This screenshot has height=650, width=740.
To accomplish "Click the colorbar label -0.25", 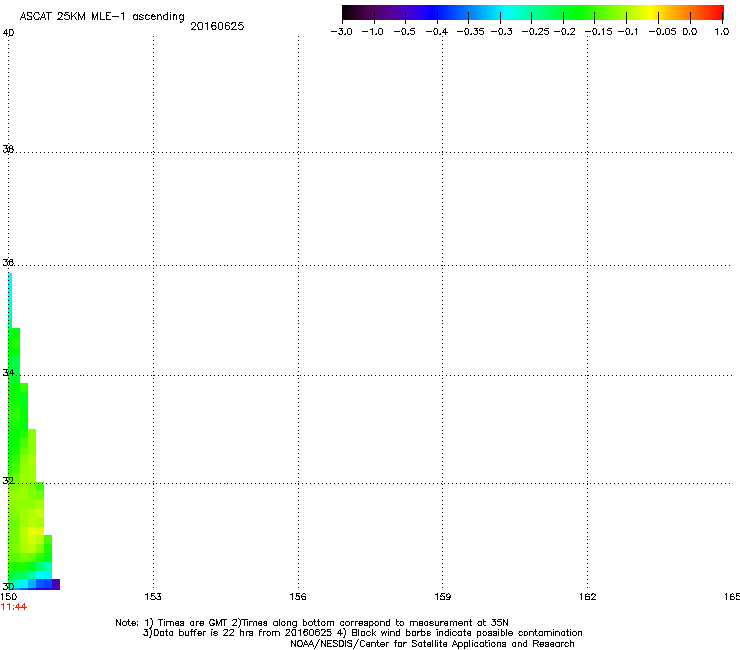I will pos(535,32).
